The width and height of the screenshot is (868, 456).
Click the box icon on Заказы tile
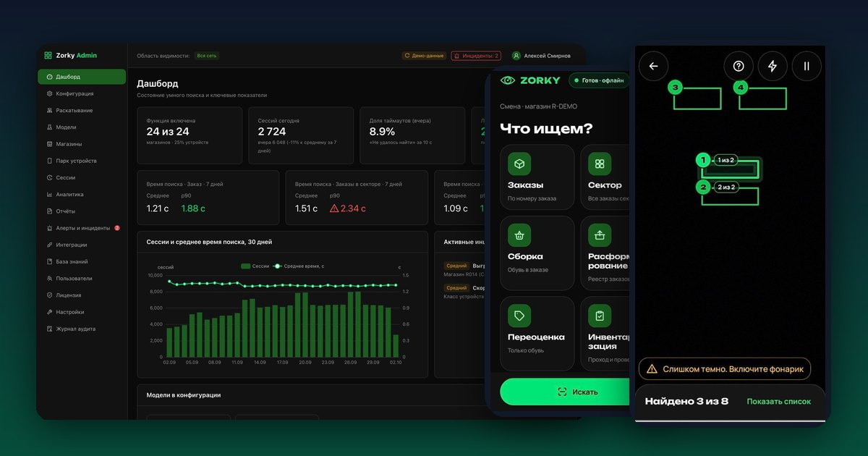[519, 164]
